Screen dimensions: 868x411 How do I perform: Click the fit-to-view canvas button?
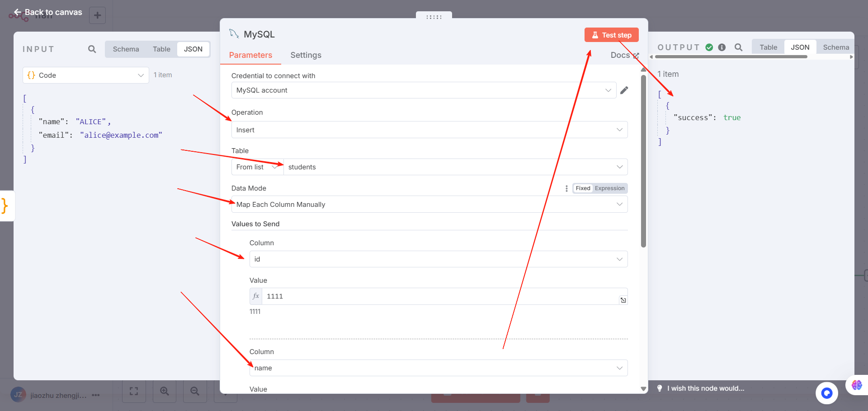(134, 391)
